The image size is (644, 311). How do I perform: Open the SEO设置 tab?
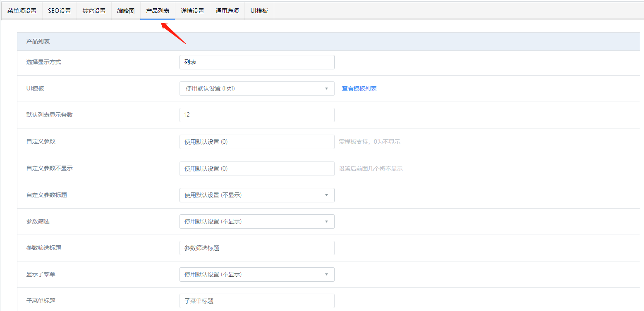pyautogui.click(x=60, y=11)
